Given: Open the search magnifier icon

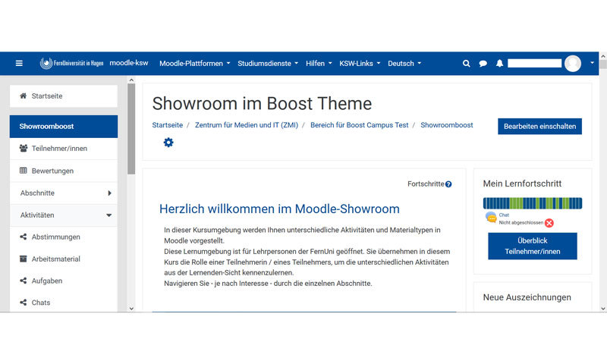Looking at the screenshot, I should [466, 64].
